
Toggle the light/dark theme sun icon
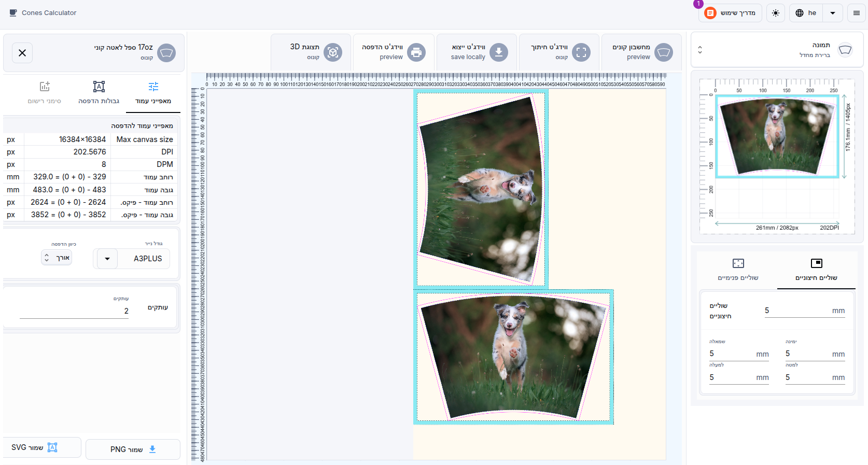[776, 13]
